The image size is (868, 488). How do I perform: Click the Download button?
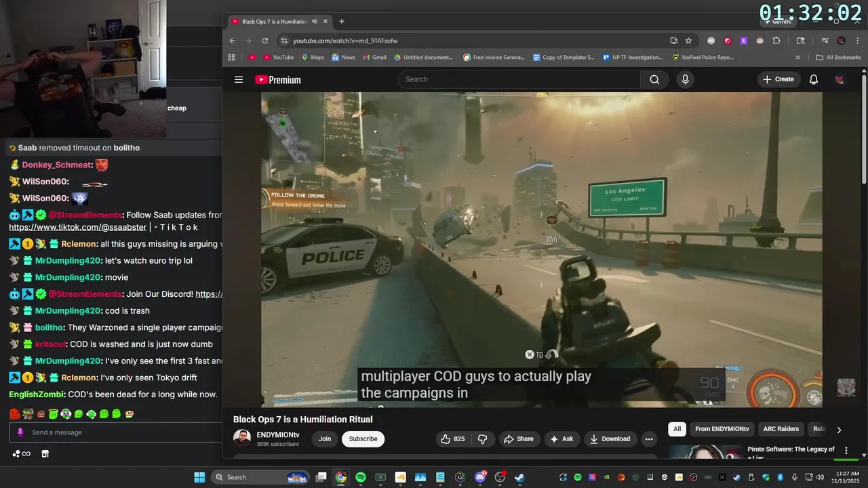610,439
